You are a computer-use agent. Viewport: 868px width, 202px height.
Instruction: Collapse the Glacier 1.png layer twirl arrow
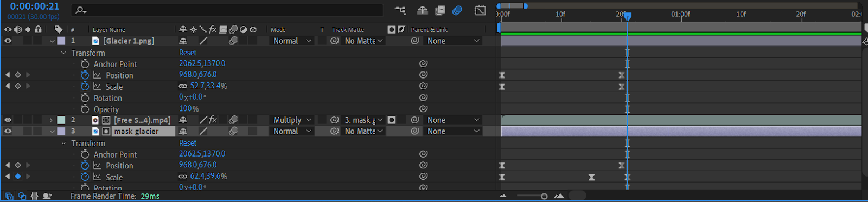coord(52,41)
